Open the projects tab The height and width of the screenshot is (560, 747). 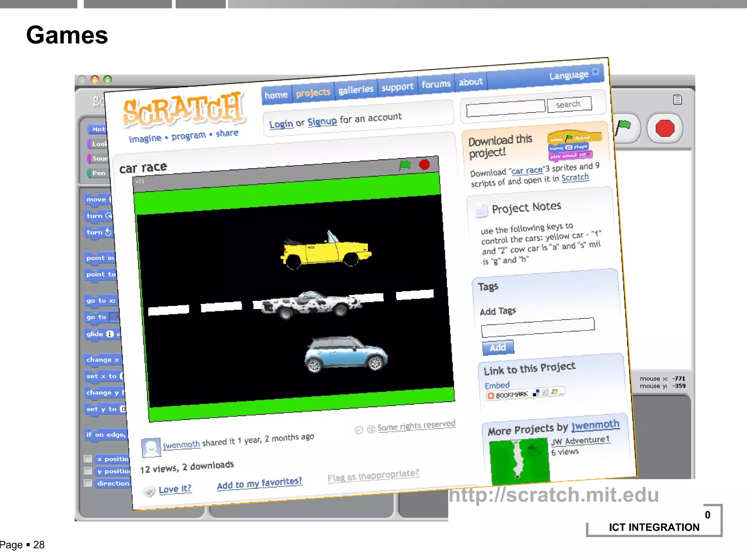[313, 93]
